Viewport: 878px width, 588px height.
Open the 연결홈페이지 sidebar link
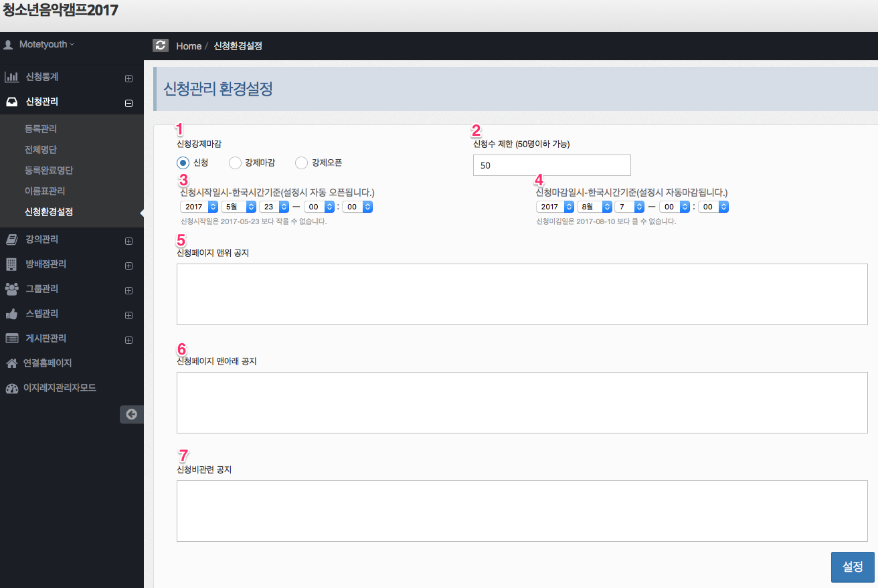48,363
